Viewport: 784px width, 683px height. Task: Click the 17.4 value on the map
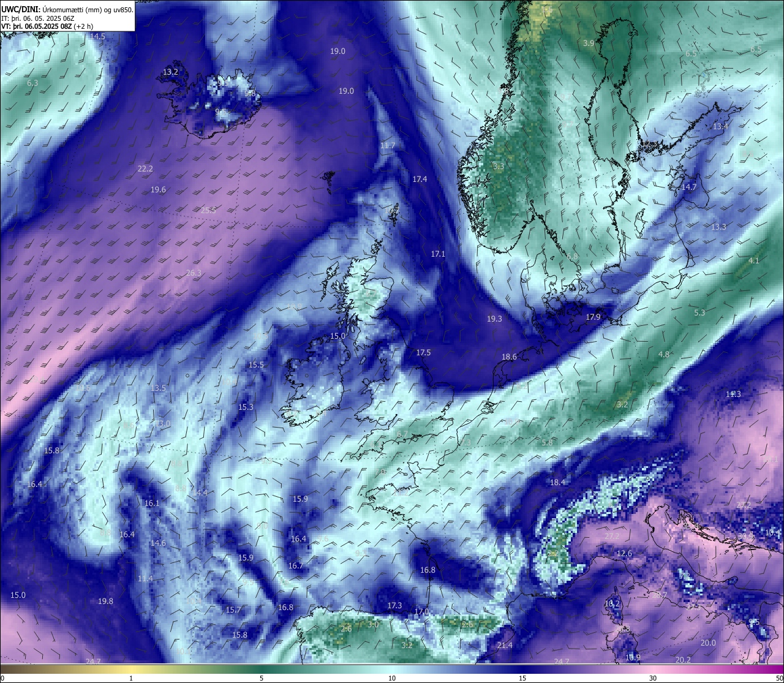pyautogui.click(x=420, y=179)
